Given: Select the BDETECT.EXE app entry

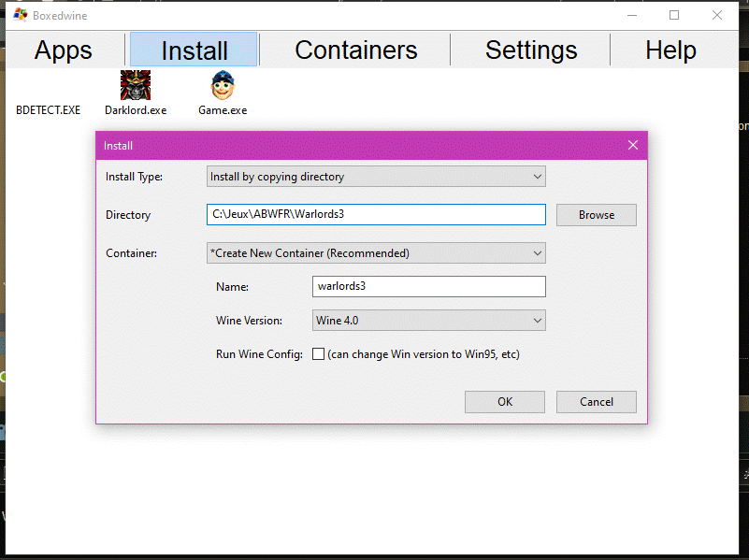Looking at the screenshot, I should pos(49,110).
